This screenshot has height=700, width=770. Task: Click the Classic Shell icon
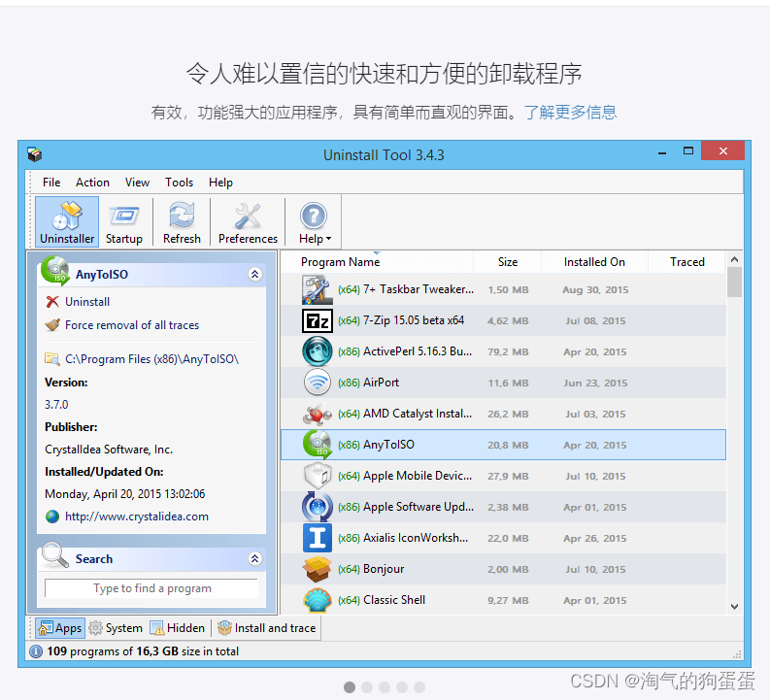pos(317,600)
